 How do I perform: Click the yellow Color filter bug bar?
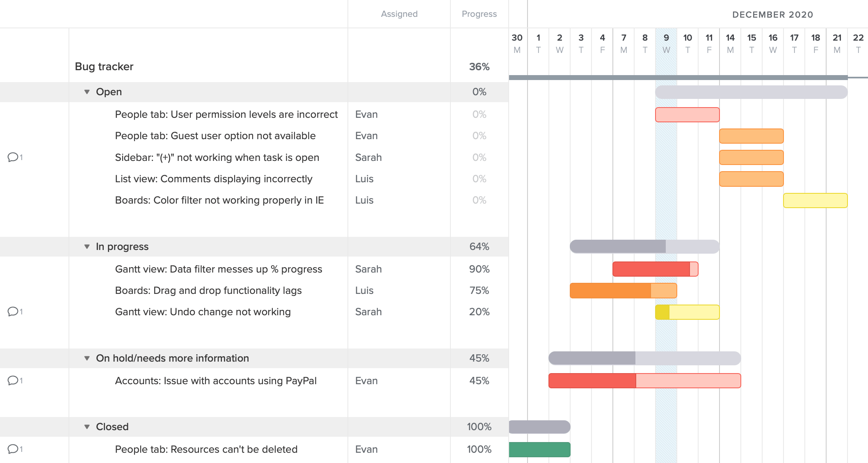(x=815, y=200)
